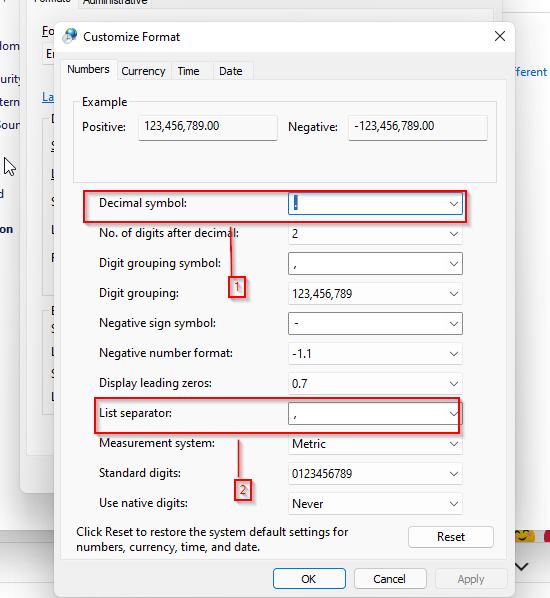Viewport: 550px width, 598px height.
Task: Open the Negative sign symbol dropdown
Action: [375, 324]
